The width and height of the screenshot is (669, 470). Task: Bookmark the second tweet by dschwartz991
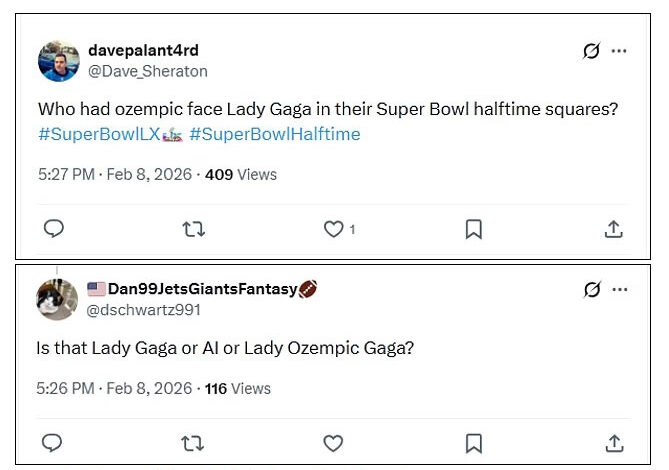pyautogui.click(x=474, y=442)
